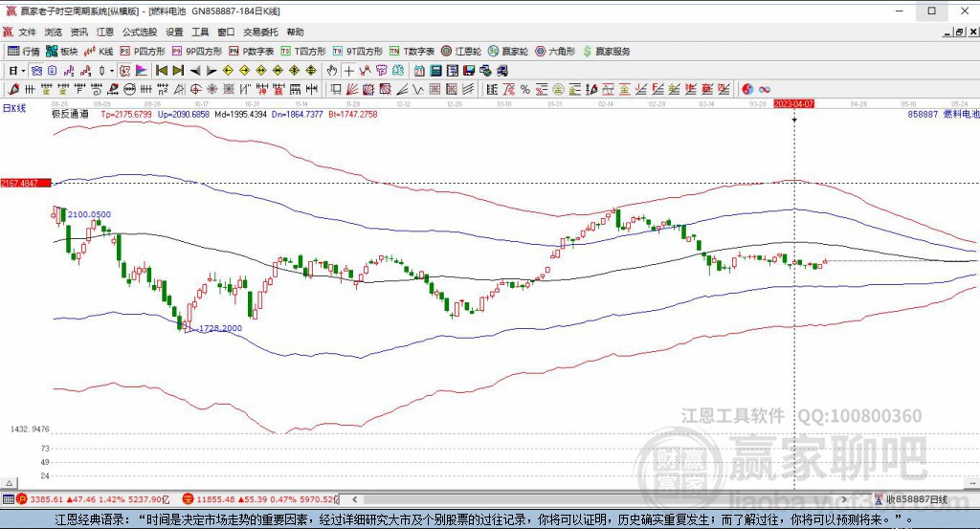
Task: Open the P数字表 number table
Action: [x=252, y=52]
